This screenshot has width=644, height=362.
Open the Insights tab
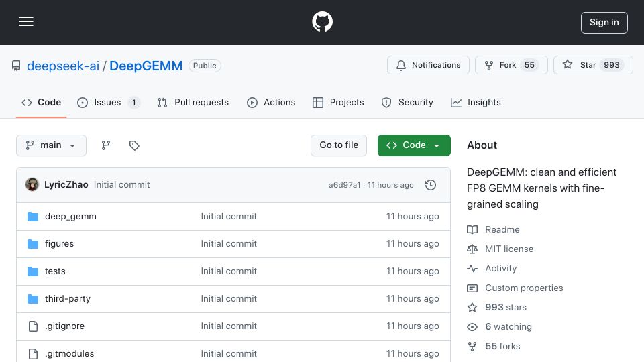tap(476, 102)
